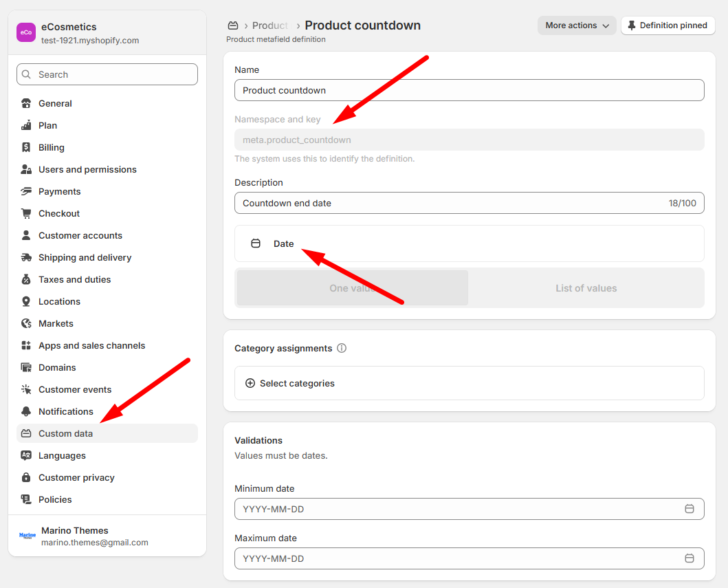Click the Select categories button
Viewport: 728px width, 588px height.
pos(470,383)
